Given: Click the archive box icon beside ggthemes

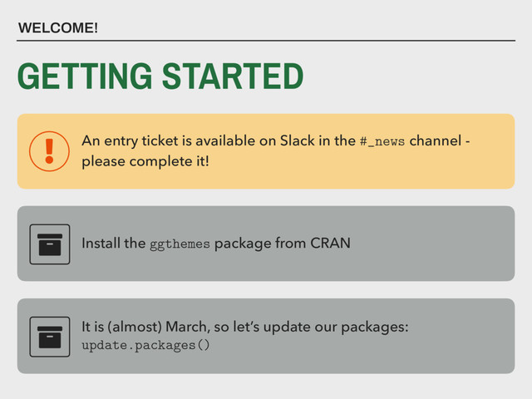Looking at the screenshot, I should point(49,244).
